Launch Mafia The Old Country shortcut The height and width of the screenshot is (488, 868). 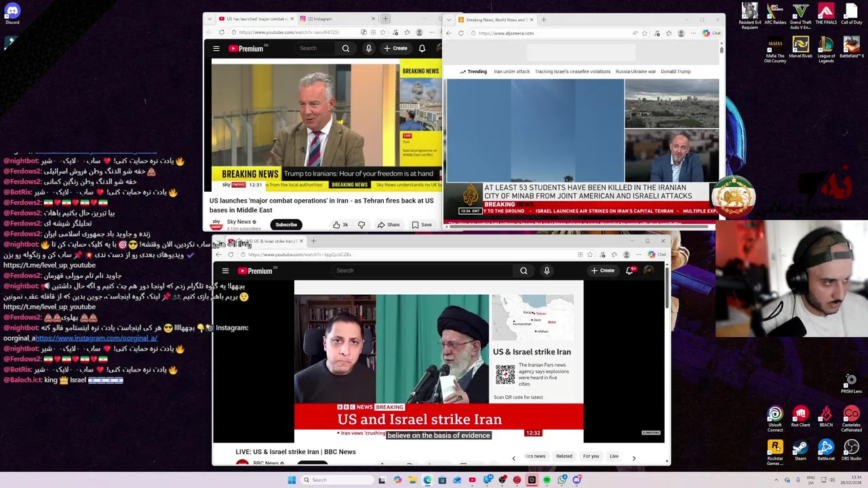click(x=775, y=50)
